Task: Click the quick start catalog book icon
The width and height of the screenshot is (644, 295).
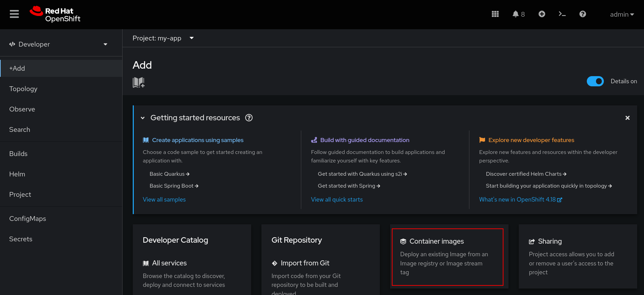Action: point(139,82)
